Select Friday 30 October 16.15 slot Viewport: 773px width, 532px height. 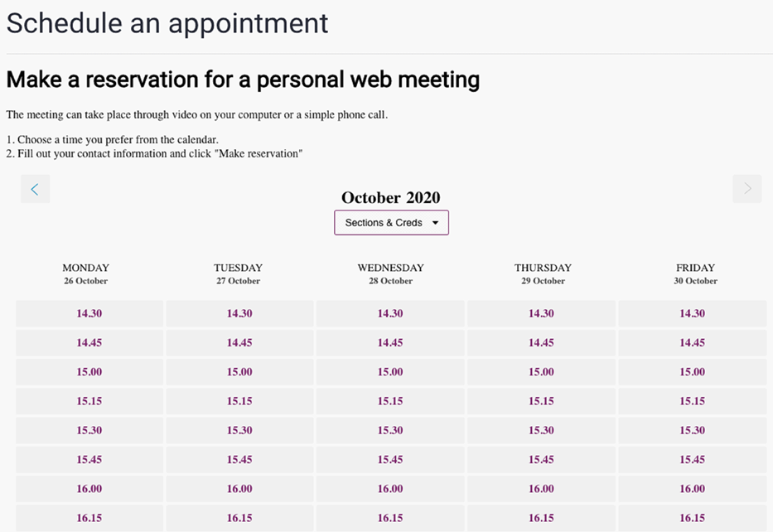point(692,518)
